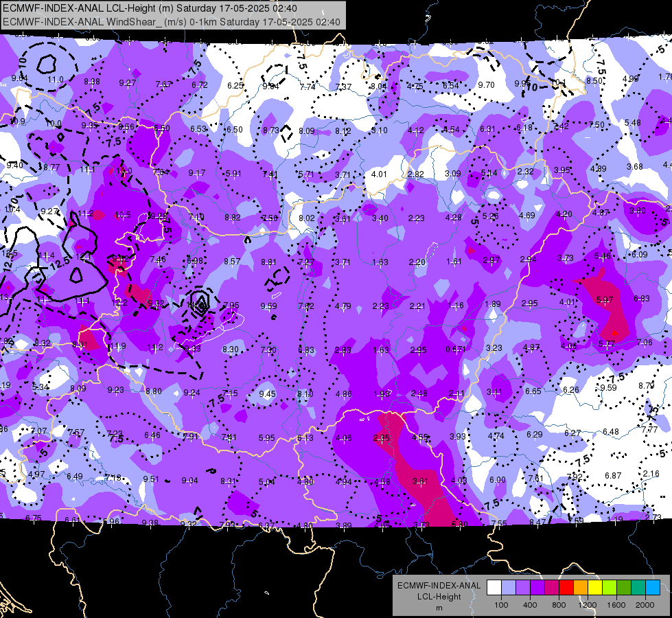The image size is (672, 618).
Task: Click the orange legend swatch
Action: click(x=580, y=588)
